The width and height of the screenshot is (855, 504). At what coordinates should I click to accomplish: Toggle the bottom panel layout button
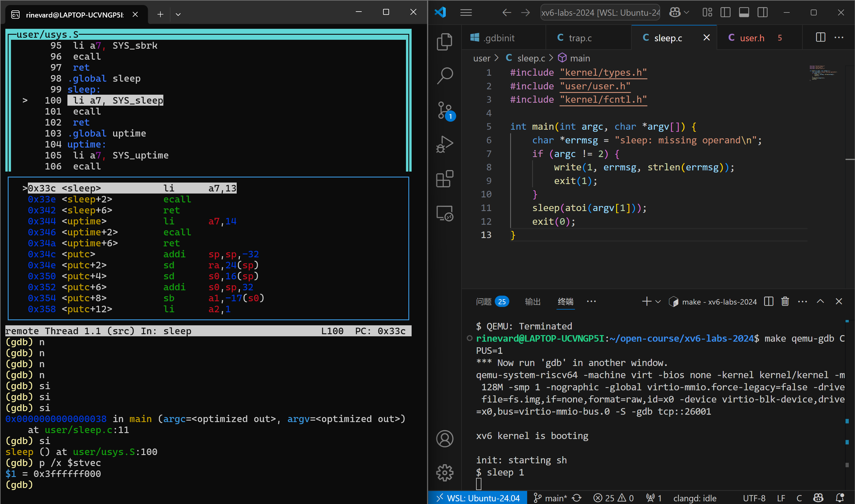click(744, 13)
